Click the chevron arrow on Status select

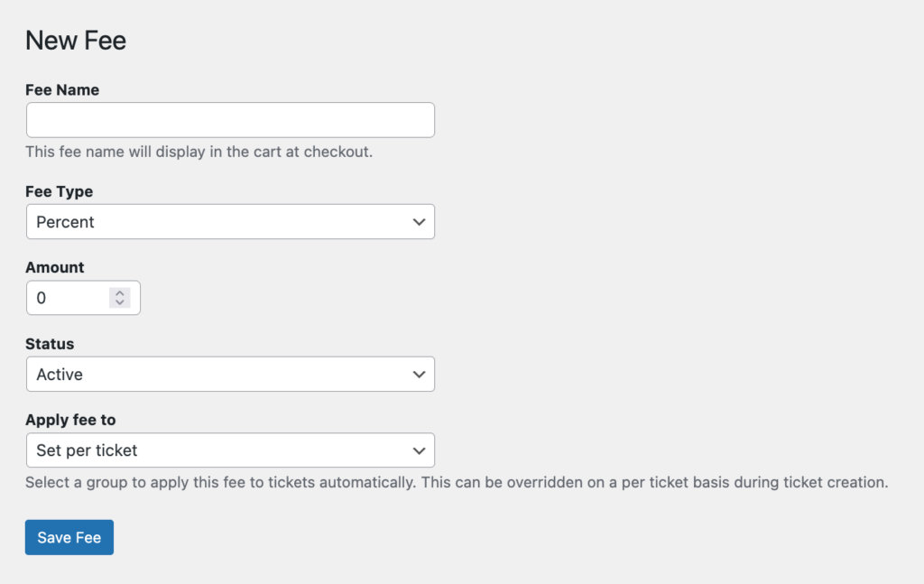(419, 375)
